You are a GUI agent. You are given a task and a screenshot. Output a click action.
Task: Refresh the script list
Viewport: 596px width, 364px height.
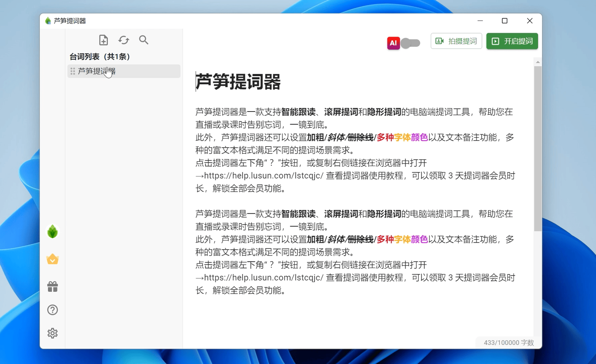tap(123, 40)
